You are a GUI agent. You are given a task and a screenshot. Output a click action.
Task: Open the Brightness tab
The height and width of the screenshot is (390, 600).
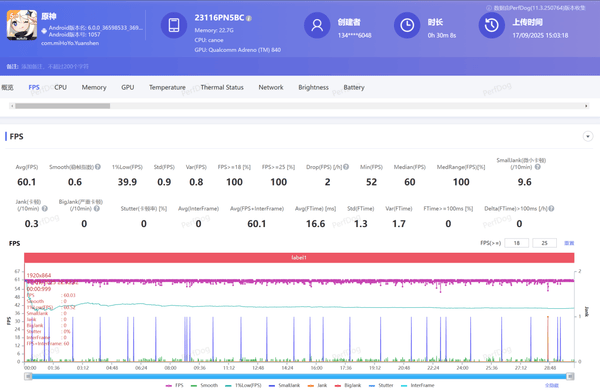(313, 87)
